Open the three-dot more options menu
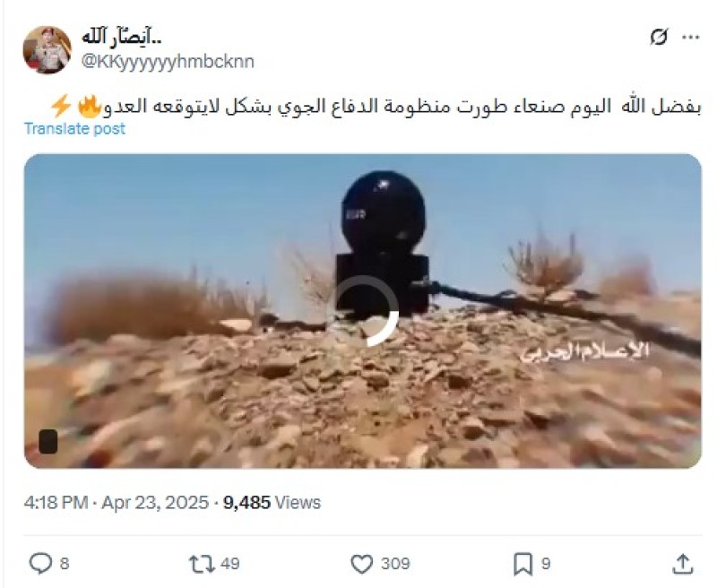The image size is (717, 588). 690,38
